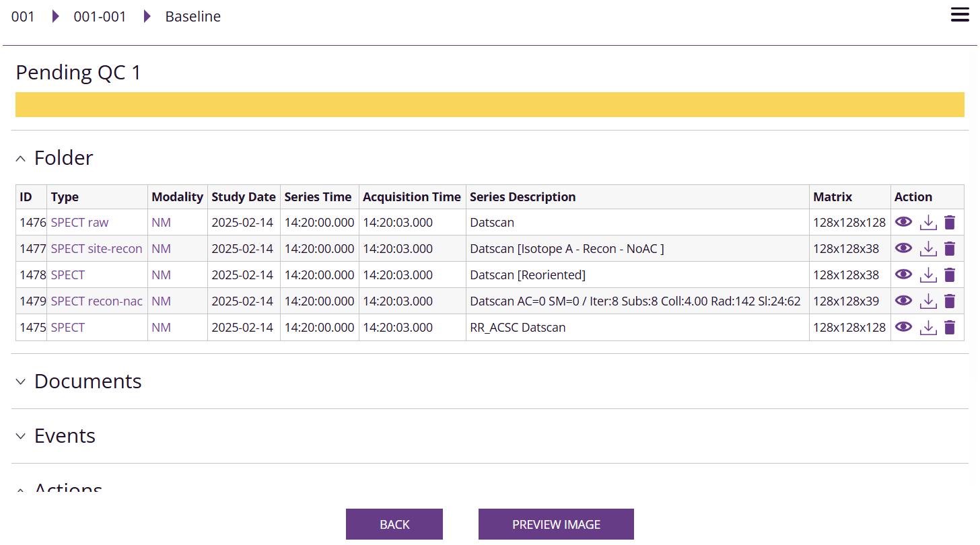Open the hamburger menu
The height and width of the screenshot is (545, 980).
(x=960, y=15)
